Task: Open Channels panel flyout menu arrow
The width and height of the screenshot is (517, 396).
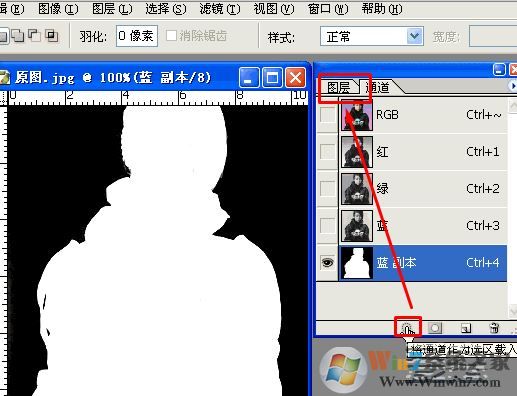Action: coord(513,86)
